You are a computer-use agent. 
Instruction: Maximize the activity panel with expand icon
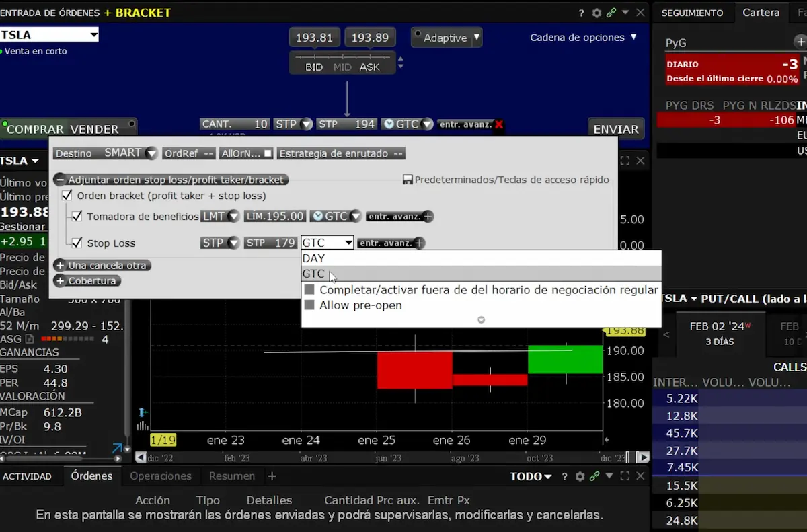(x=625, y=476)
